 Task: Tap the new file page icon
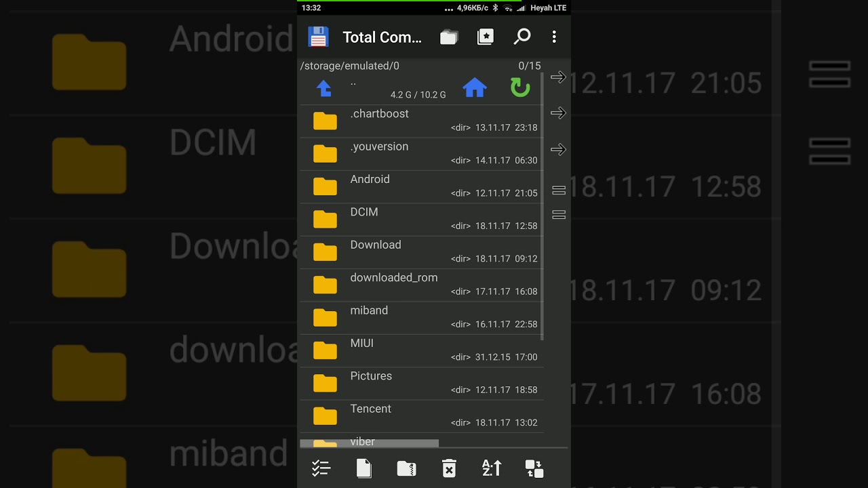364,468
